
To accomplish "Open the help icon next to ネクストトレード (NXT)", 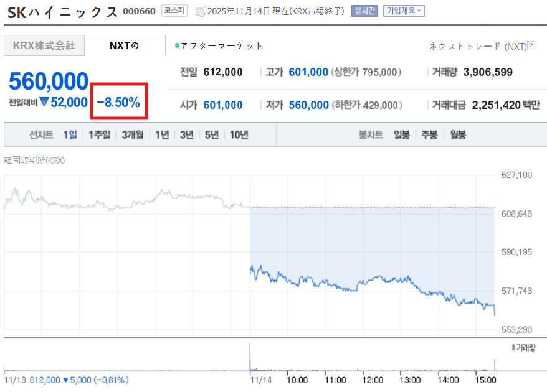I will (x=531, y=45).
